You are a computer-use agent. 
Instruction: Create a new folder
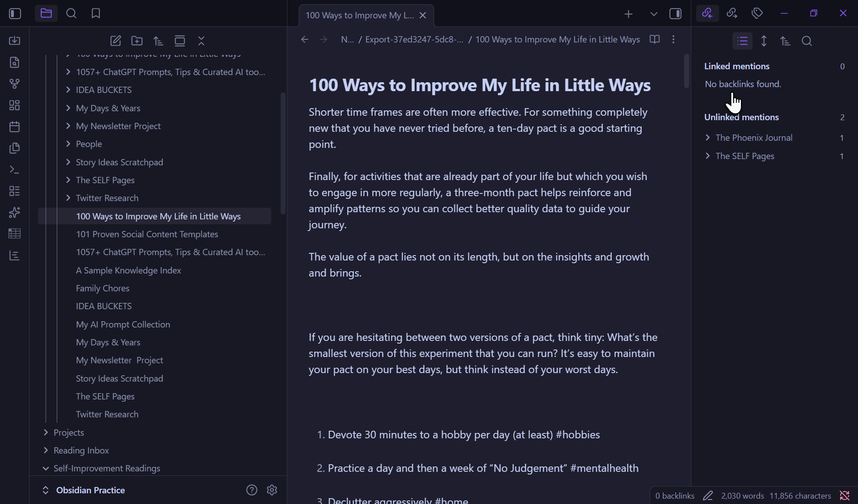(137, 41)
